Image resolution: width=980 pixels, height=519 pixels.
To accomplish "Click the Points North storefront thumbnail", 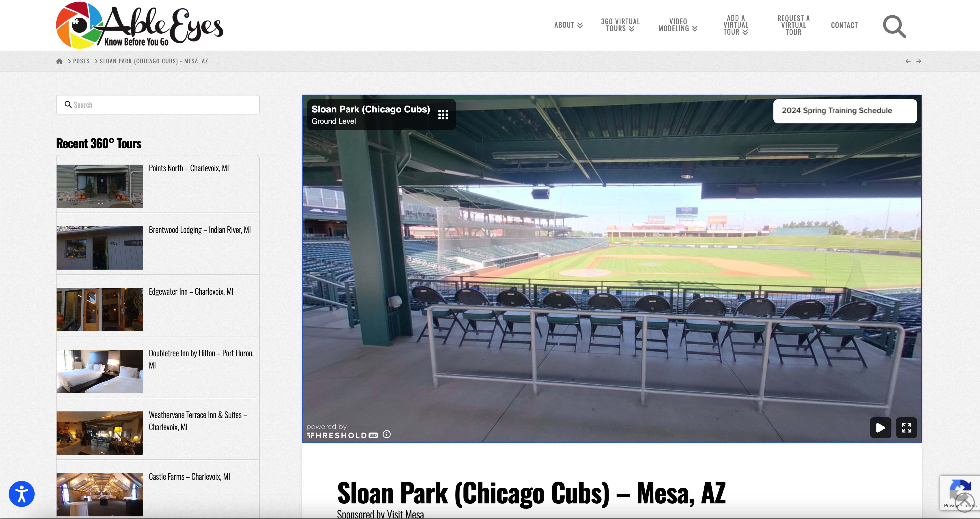I will (x=100, y=186).
